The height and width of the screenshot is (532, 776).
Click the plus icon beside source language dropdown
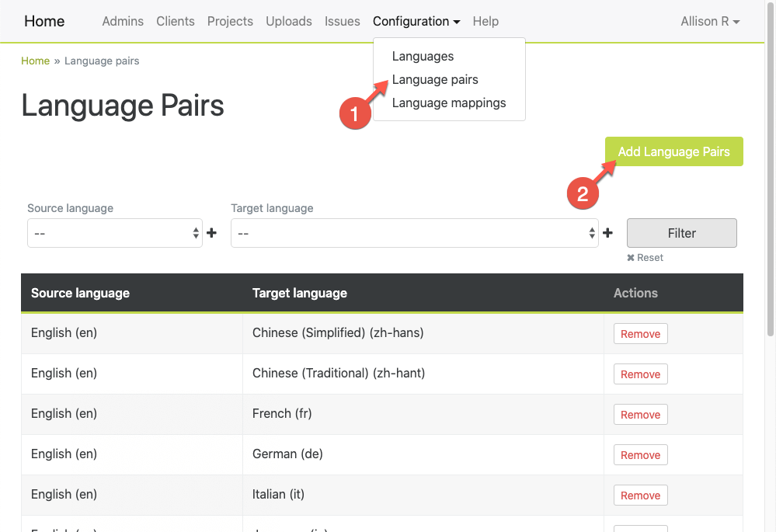[x=211, y=232]
